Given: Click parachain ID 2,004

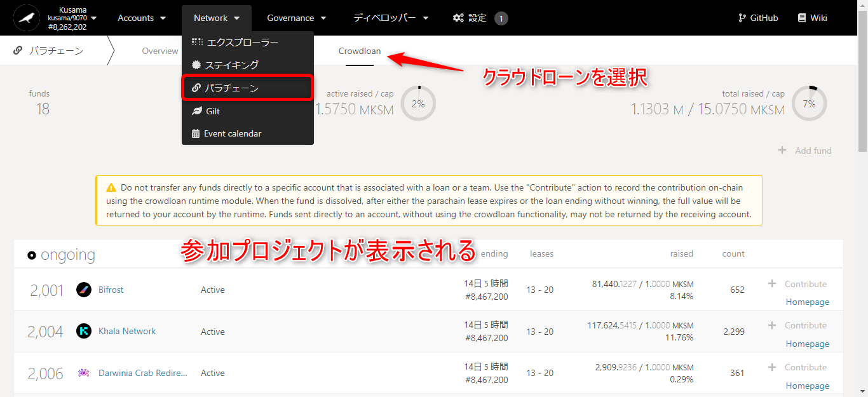Looking at the screenshot, I should [45, 332].
